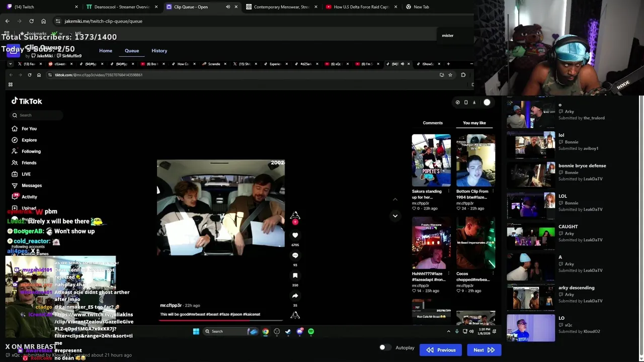Bookmark the TikTok video with the favorites icon
644x362 pixels.
point(295,276)
